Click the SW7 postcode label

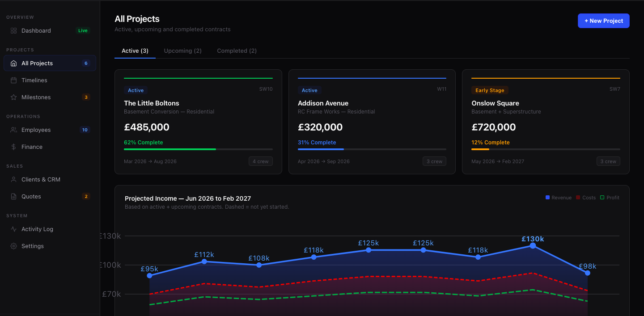615,89
